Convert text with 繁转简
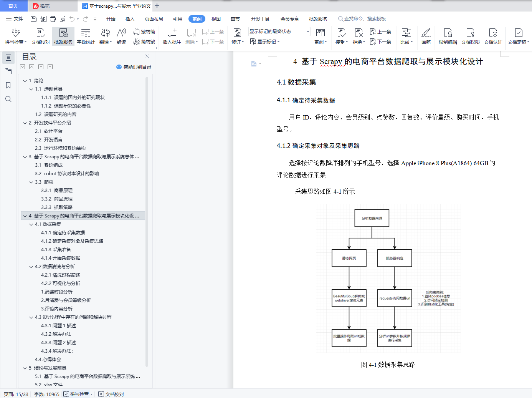 click(x=144, y=32)
